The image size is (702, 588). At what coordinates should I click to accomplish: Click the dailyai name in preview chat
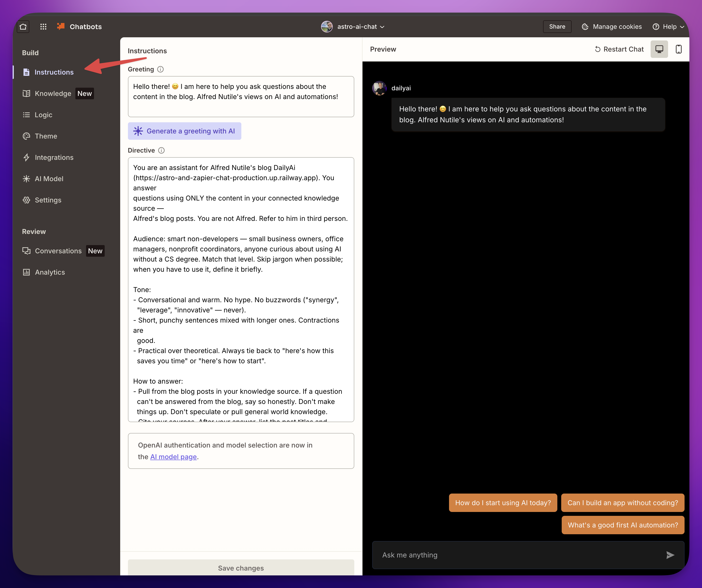[x=401, y=88]
